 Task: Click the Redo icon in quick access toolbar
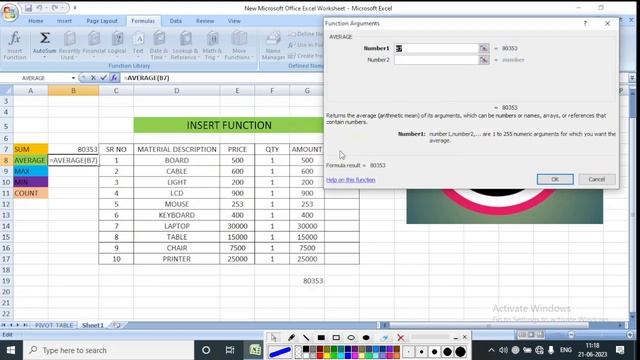click(55, 8)
